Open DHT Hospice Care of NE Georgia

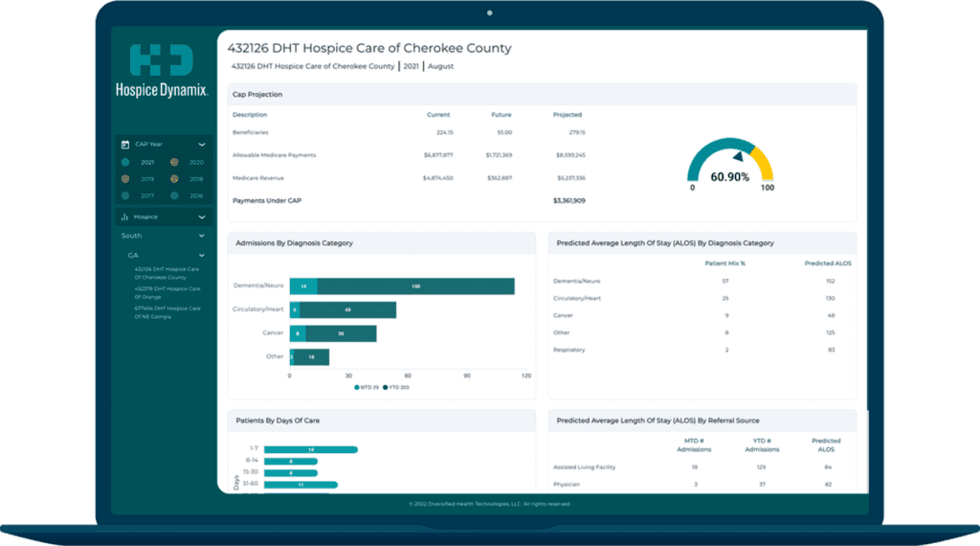167,311
